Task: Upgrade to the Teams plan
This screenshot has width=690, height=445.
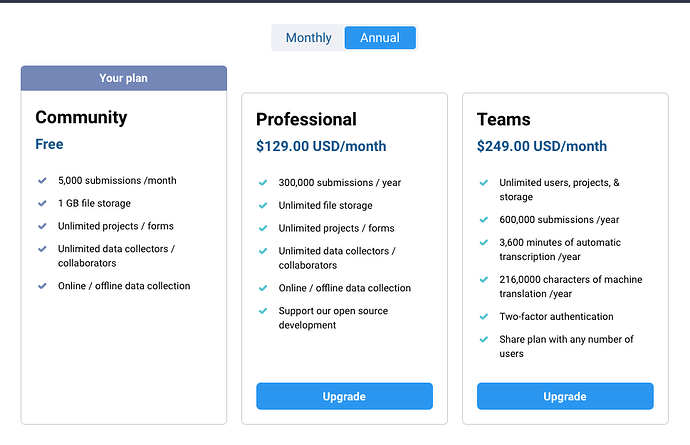Action: [x=565, y=396]
